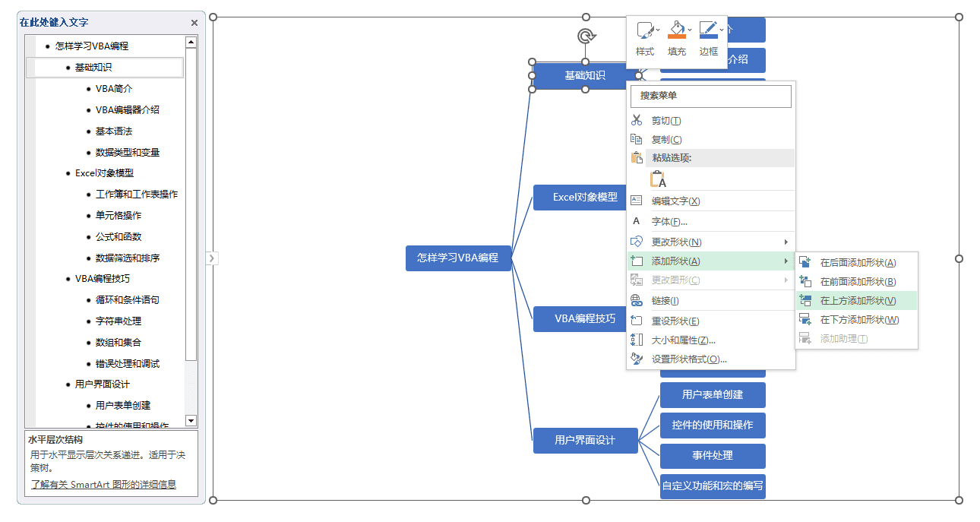
Task: Choose 编辑文字(X) menu entry
Action: point(711,201)
